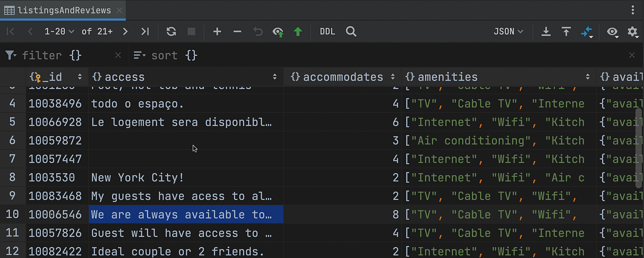Viewport: 644px width, 258px height.
Task: Click the DDL button
Action: tap(328, 31)
